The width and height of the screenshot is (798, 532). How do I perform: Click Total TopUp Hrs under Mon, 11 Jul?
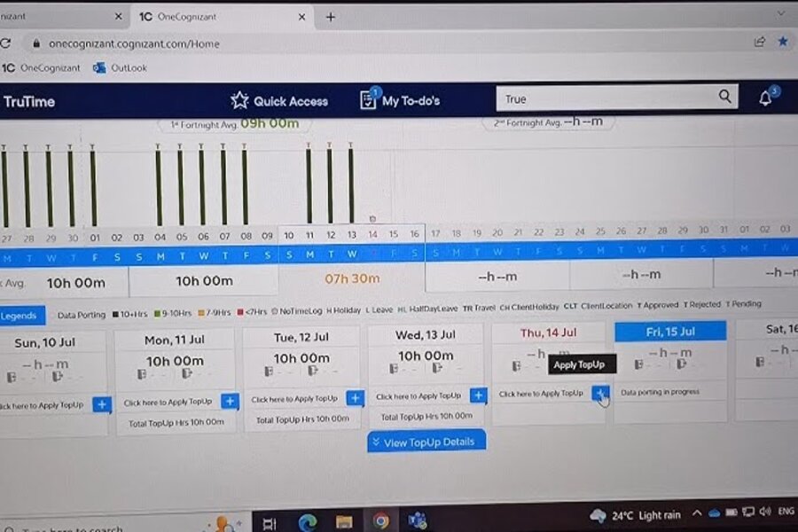tap(176, 423)
